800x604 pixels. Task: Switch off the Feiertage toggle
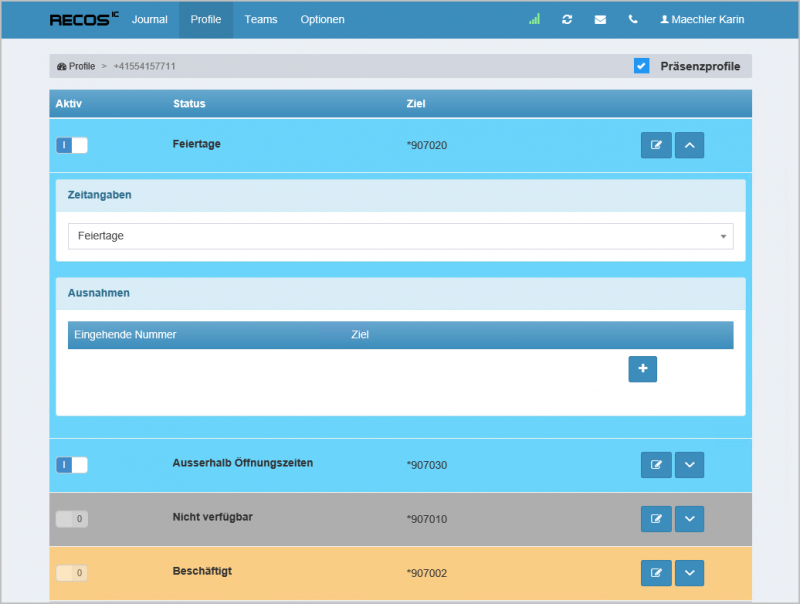click(x=72, y=145)
